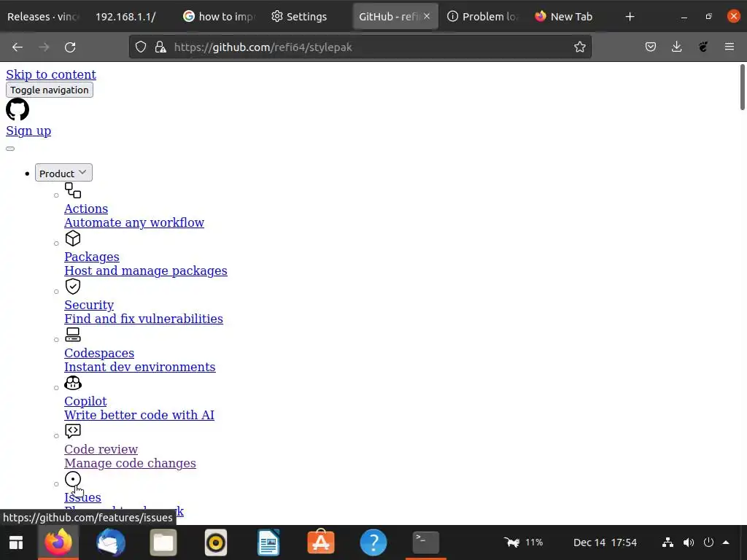
Task: Click the Copilot robot icon
Action: point(73,383)
